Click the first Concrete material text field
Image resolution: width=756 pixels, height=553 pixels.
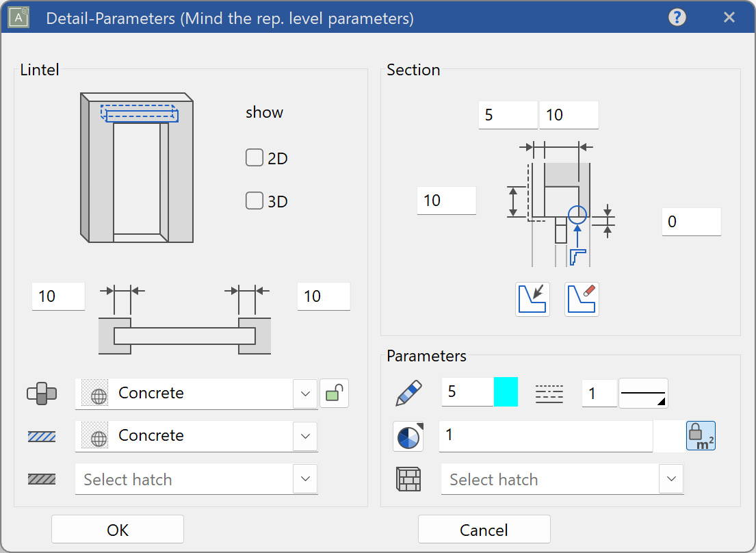(x=184, y=394)
